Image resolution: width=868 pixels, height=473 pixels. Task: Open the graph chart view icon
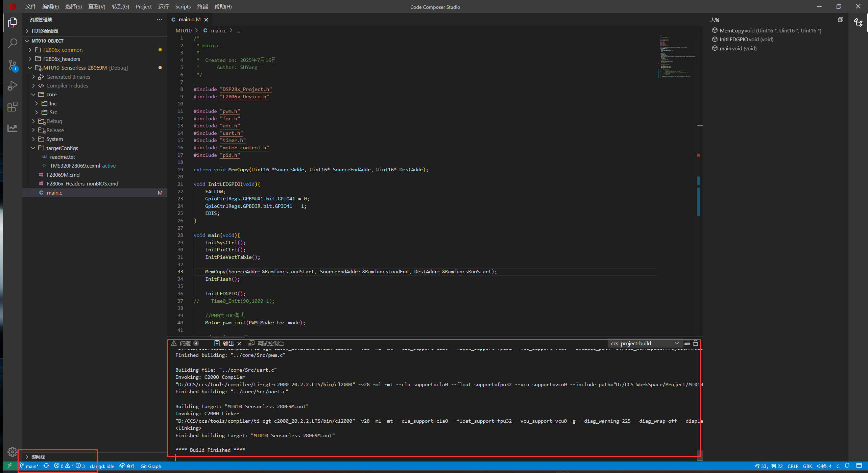point(13,128)
